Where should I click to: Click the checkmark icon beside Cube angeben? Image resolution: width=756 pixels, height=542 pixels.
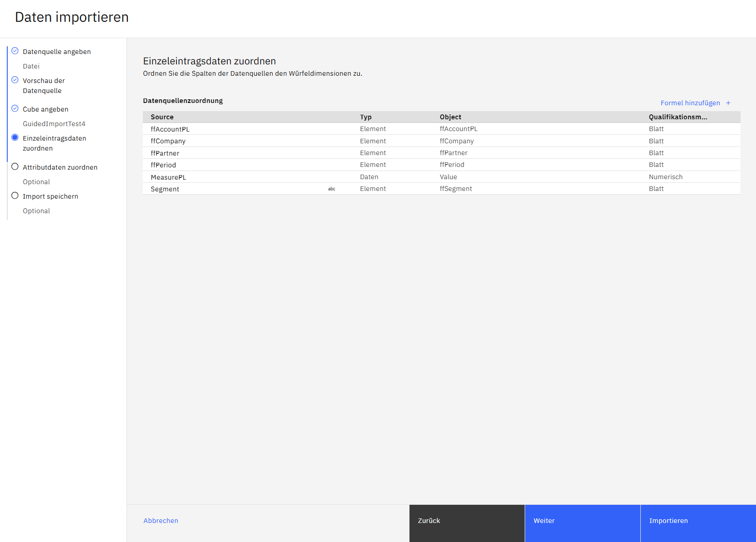coord(15,108)
